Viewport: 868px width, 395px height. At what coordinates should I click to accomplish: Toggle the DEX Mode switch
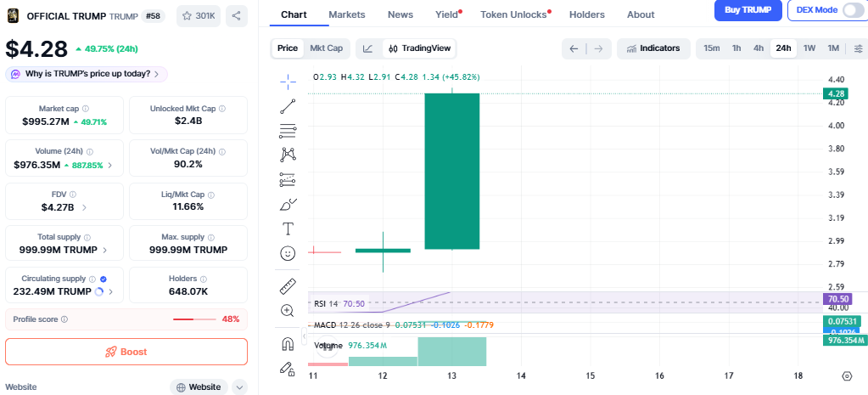tap(851, 9)
